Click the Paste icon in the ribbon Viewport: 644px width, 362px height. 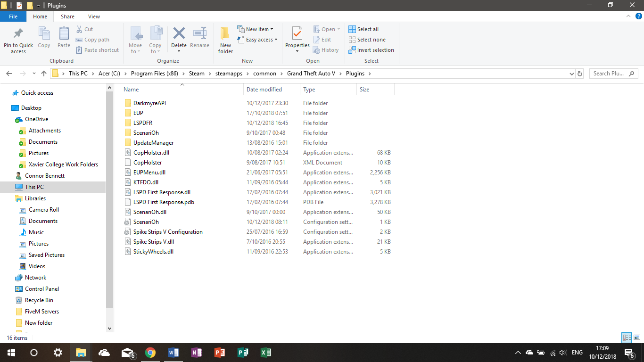[x=64, y=34]
